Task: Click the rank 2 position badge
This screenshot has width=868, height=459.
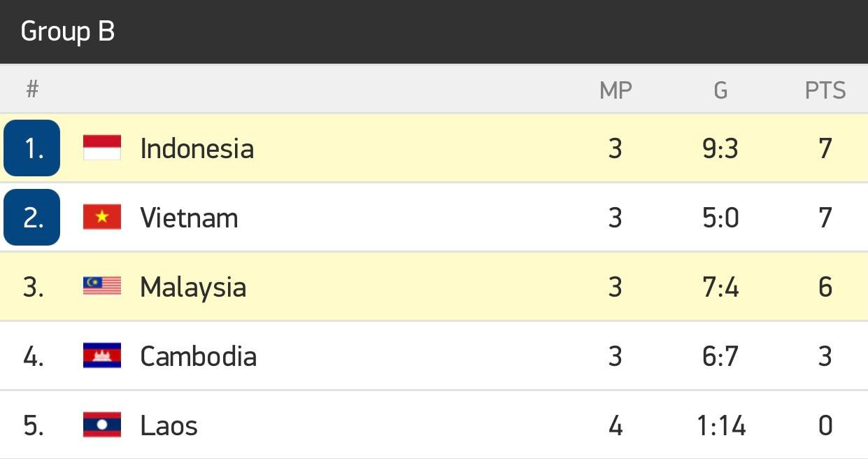Action: (x=32, y=217)
